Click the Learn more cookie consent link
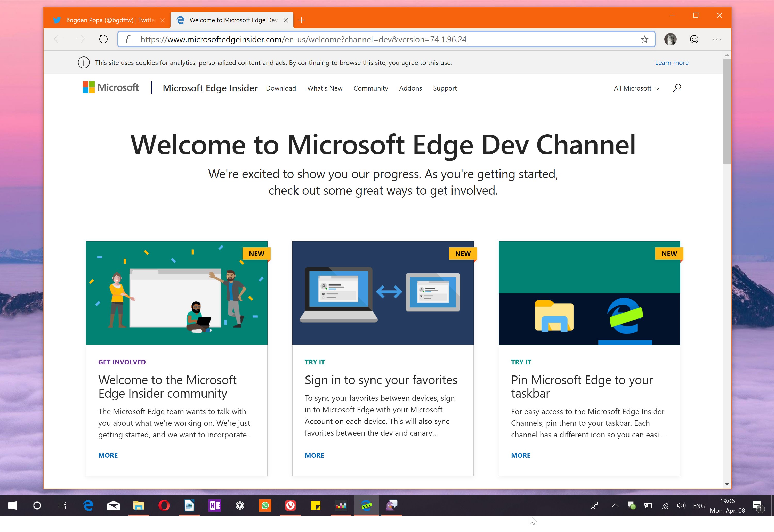The width and height of the screenshot is (774, 532). [672, 62]
